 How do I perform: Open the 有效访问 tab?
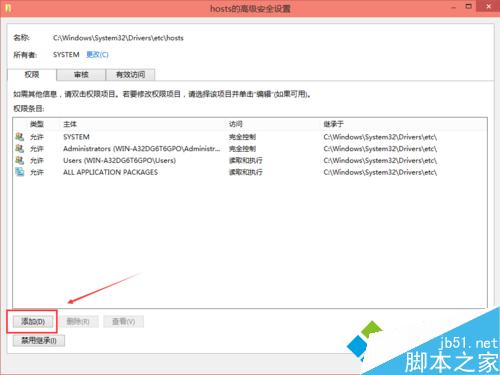click(130, 75)
